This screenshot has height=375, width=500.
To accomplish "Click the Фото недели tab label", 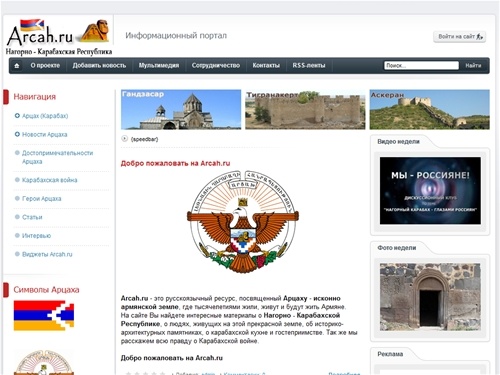I will pyautogui.click(x=397, y=248).
